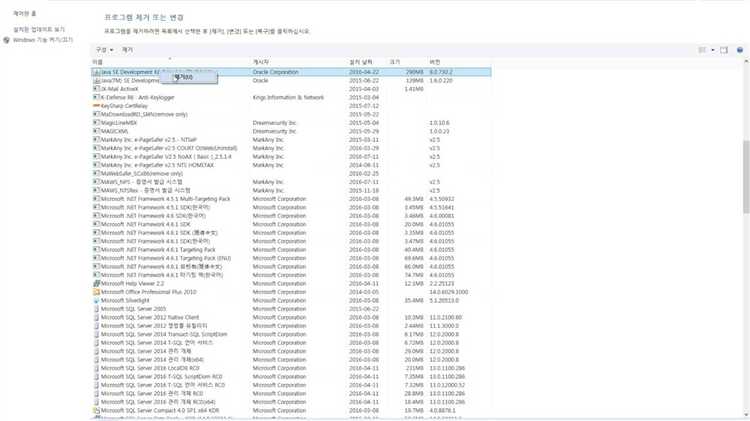The width and height of the screenshot is (750, 421).
Task: Click the KeySharp CertRelay icon
Action: pos(96,106)
